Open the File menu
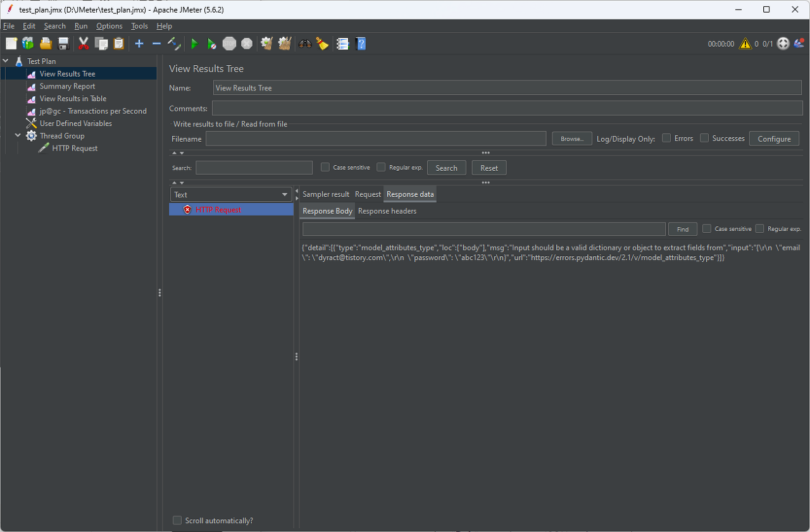 pyautogui.click(x=9, y=26)
